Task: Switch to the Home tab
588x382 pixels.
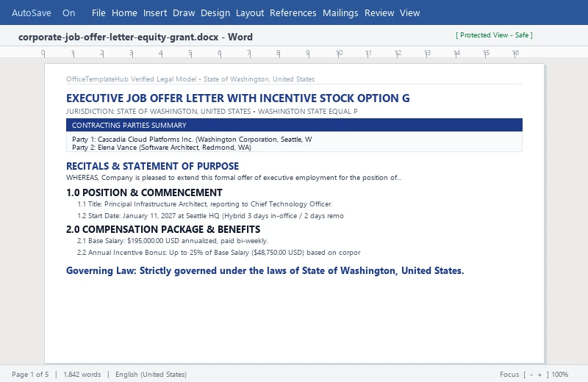Action: coord(124,12)
